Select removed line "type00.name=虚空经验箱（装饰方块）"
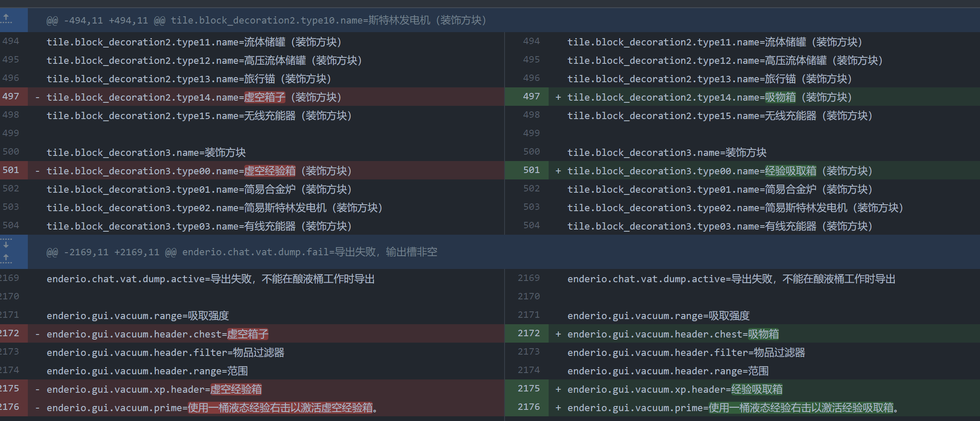980x421 pixels. [199, 171]
